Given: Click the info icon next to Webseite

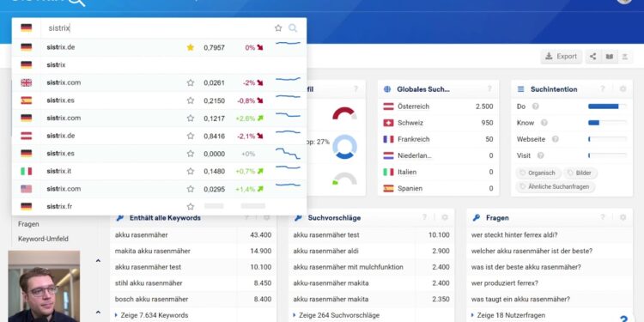Looking at the screenshot, I should coord(555,139).
